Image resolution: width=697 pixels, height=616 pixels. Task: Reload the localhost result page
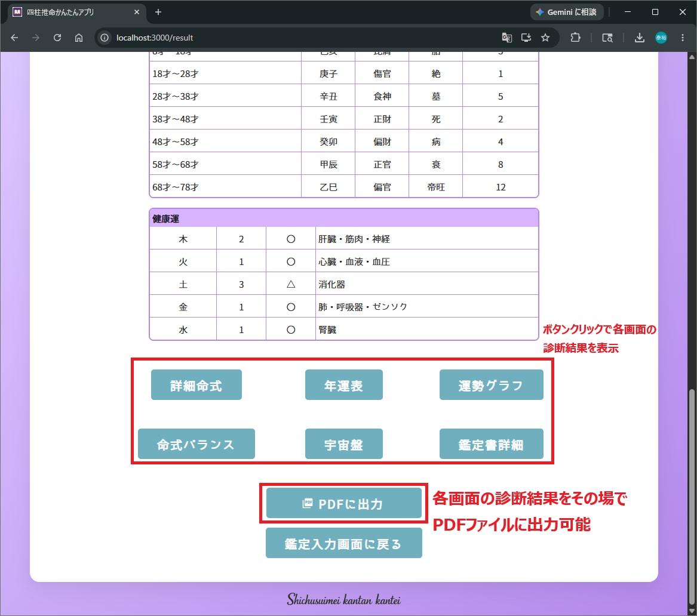[57, 38]
